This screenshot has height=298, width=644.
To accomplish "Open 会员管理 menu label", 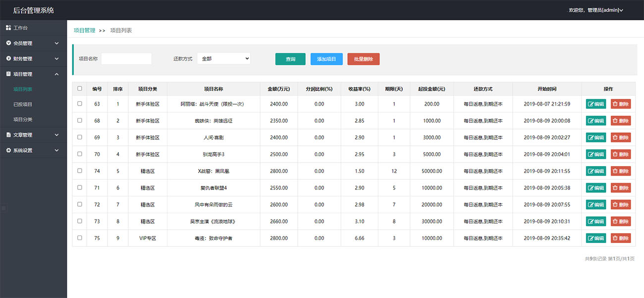I will (x=23, y=43).
